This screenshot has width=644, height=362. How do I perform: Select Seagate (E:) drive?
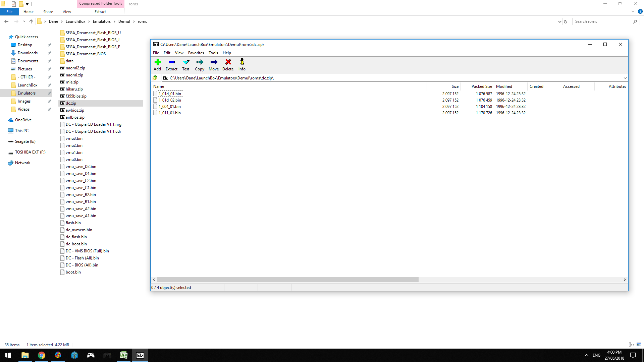point(25,141)
